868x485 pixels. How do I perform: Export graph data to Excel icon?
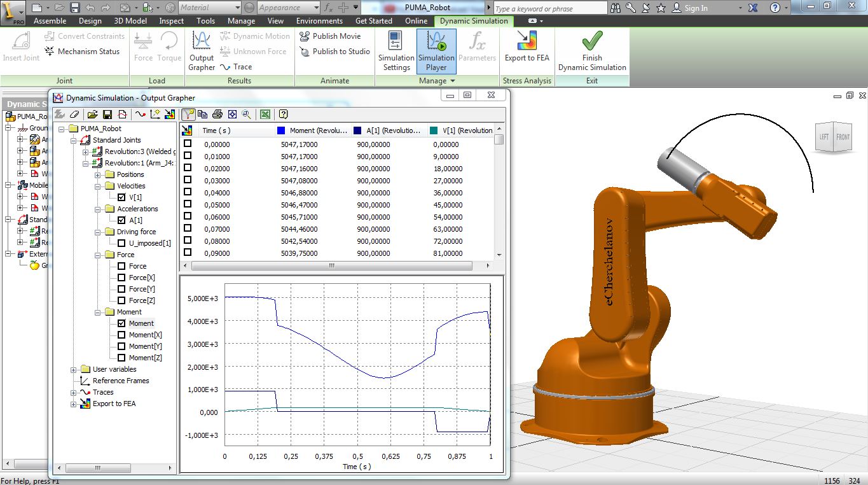coord(265,115)
